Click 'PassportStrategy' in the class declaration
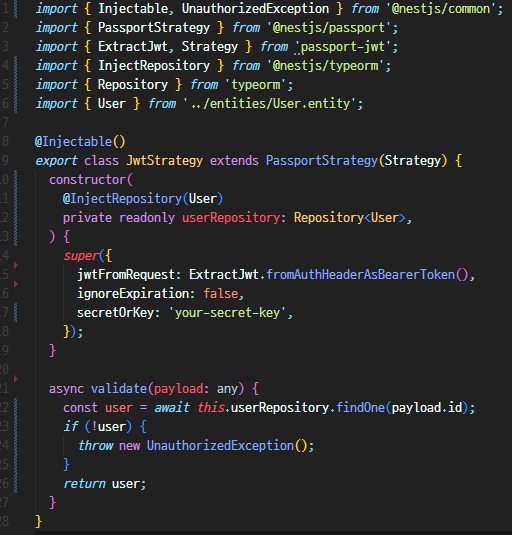This screenshot has width=512, height=535. click(322, 161)
